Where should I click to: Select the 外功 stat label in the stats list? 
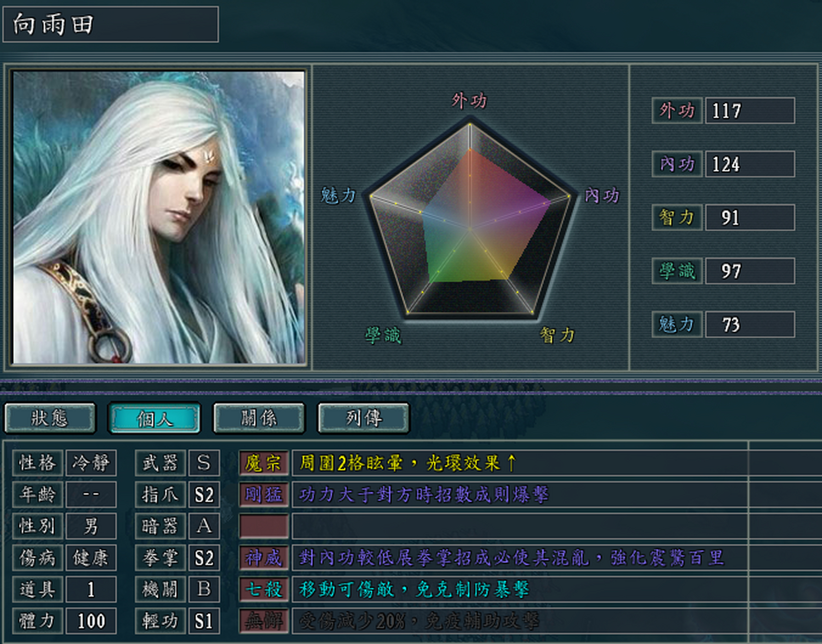coord(677,110)
